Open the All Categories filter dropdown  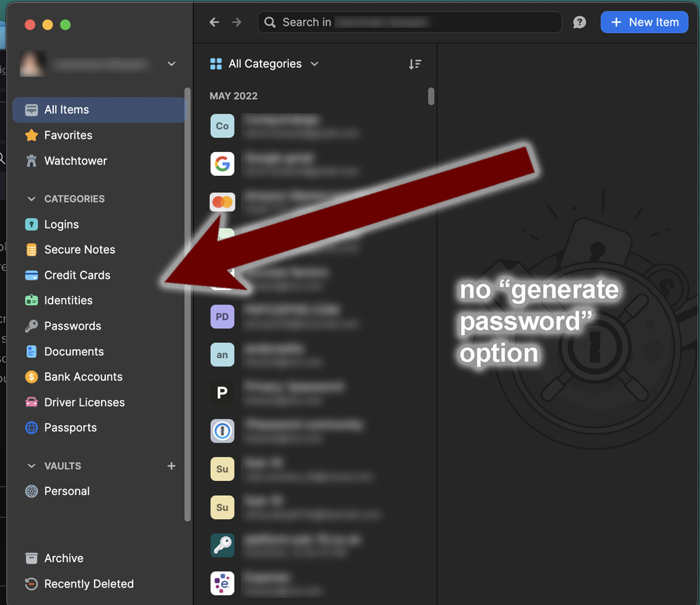coord(265,64)
